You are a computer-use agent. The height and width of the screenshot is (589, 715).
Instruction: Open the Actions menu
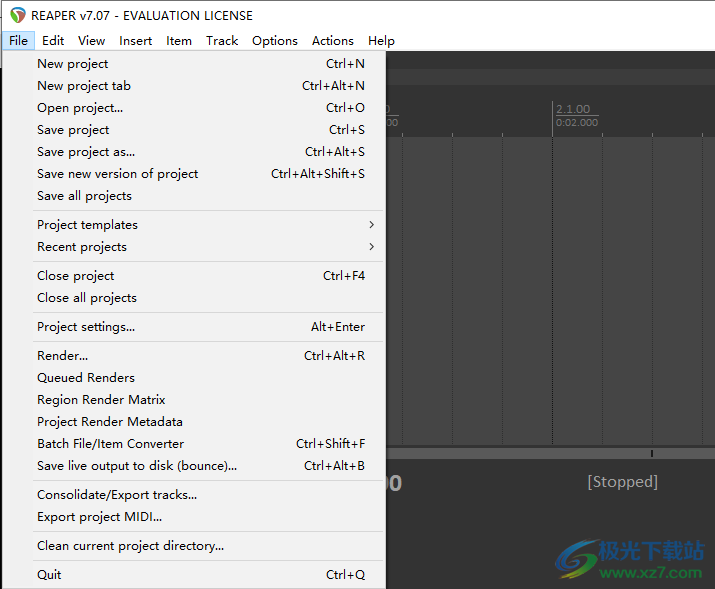click(x=332, y=41)
